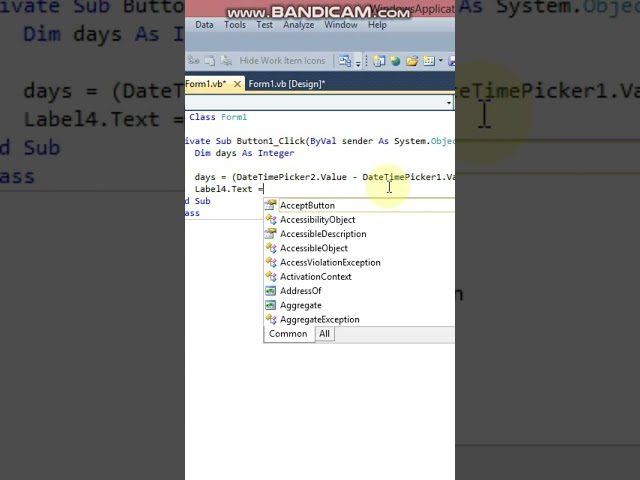The height and width of the screenshot is (480, 640).
Task: Click the Class Form1 declaration line
Action: pos(218,117)
